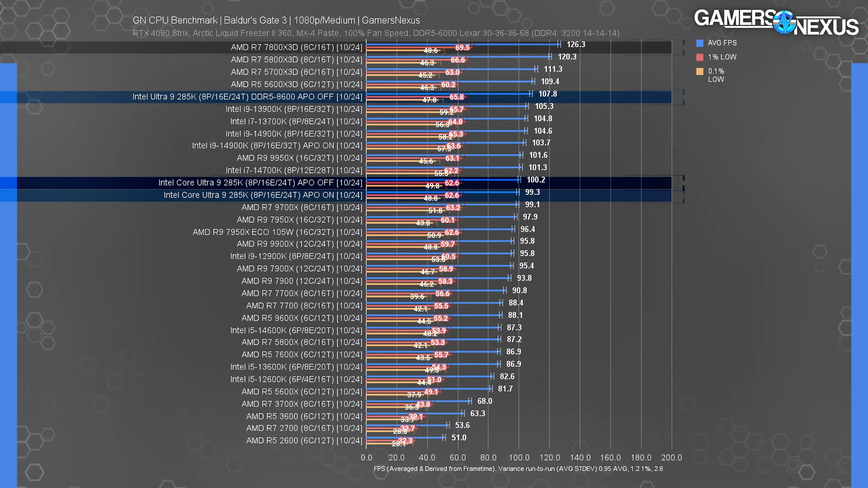Select the Intel i9-13900K row label

click(294, 109)
